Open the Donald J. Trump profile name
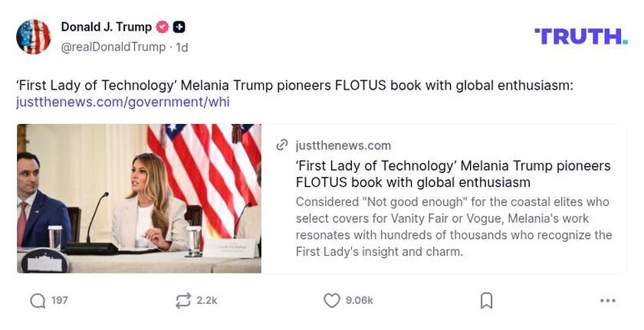The height and width of the screenshot is (330, 644). coord(107,27)
